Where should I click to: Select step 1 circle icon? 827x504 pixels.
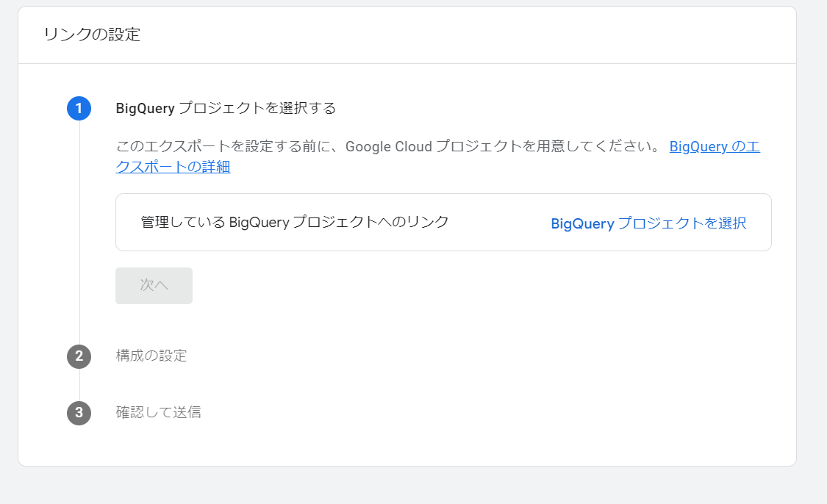[x=79, y=109]
